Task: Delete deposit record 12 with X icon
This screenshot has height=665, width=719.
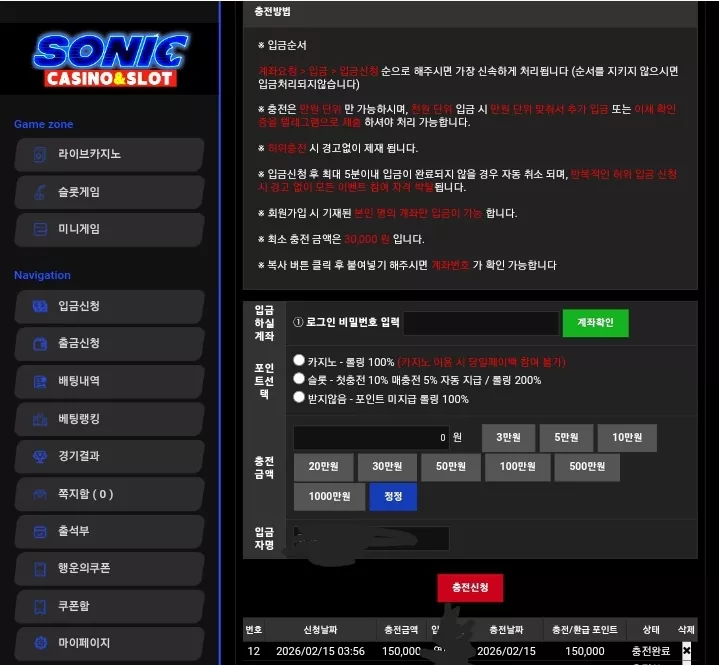Action: 686,650
